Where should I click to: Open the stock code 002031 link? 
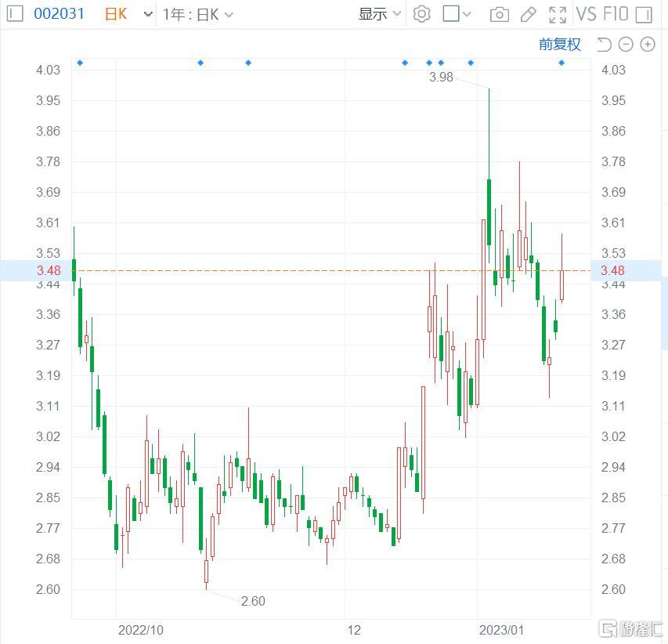pos(60,14)
